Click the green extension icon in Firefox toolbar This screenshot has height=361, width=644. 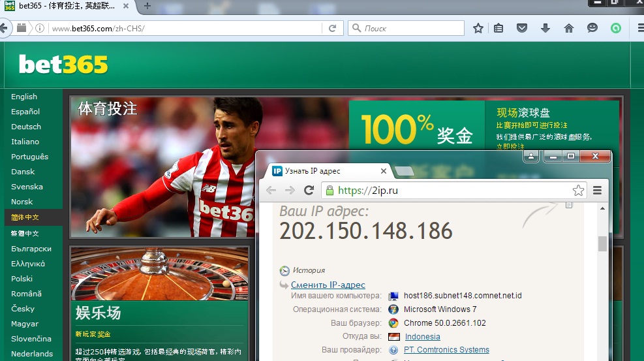click(616, 28)
